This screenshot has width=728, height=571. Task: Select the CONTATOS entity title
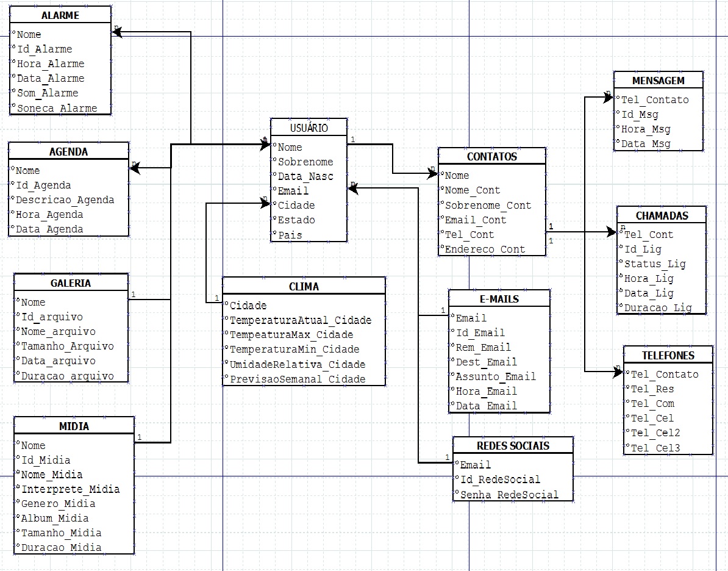coord(491,157)
